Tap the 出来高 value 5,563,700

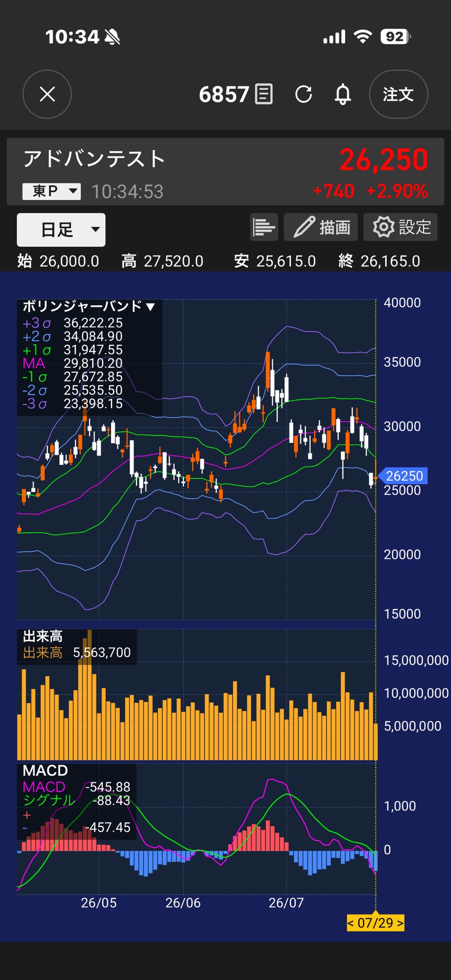(x=101, y=653)
